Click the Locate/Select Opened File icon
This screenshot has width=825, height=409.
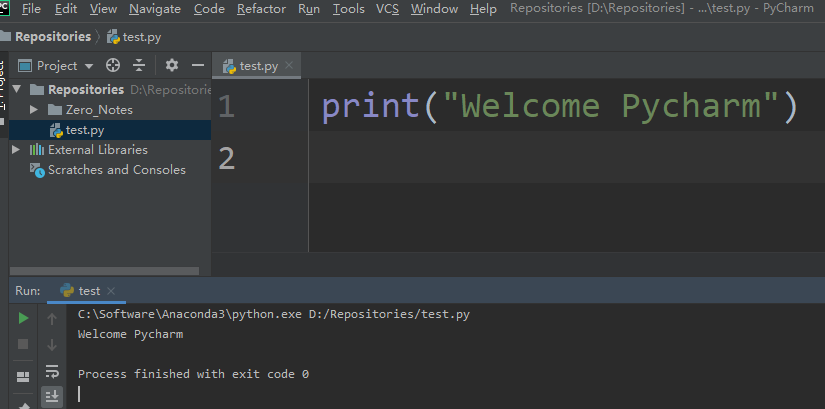click(113, 65)
